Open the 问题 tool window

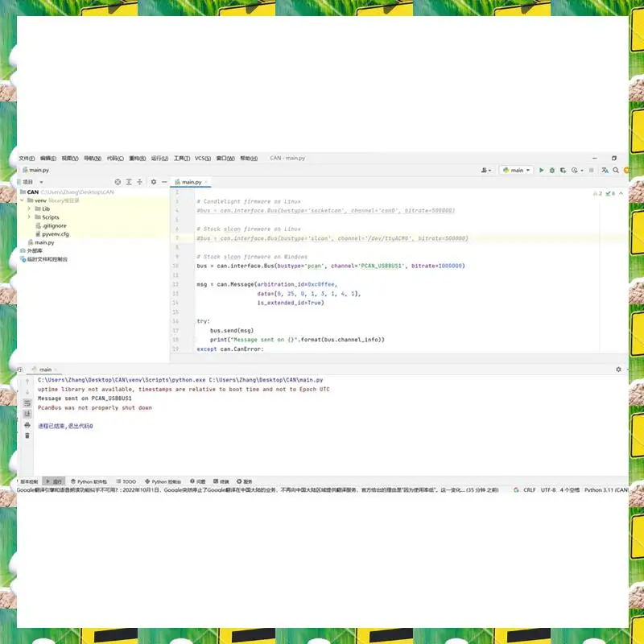point(197,481)
